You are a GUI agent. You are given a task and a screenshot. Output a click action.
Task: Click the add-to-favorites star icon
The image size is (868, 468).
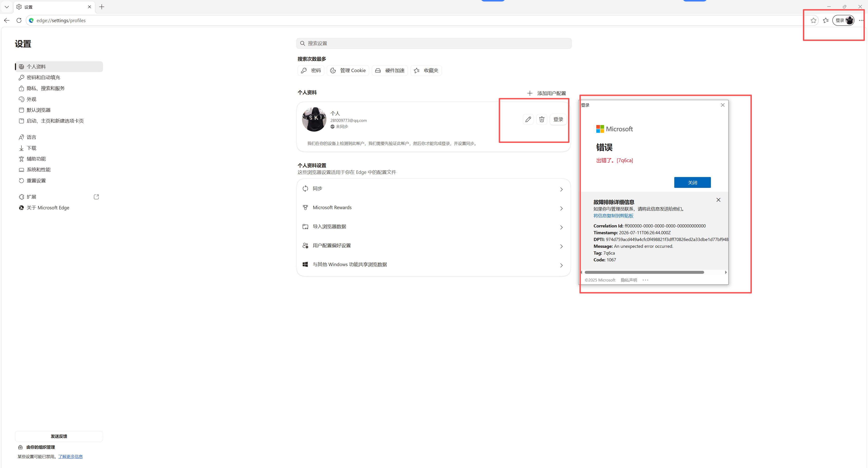point(814,21)
